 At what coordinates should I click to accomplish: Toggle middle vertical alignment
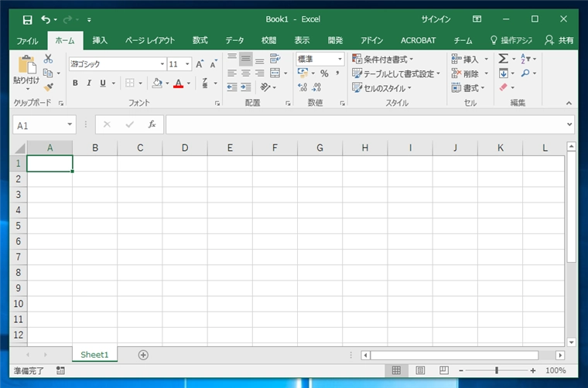click(x=246, y=59)
